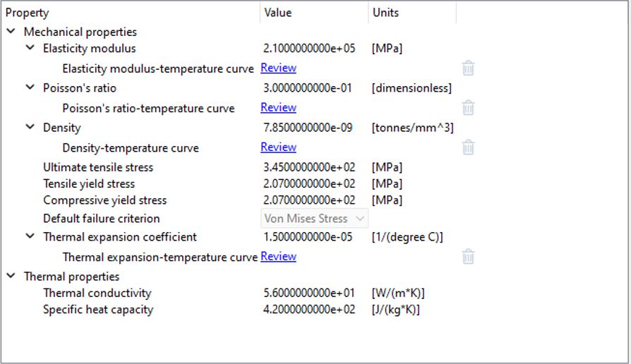Screen dimensions: 631x364
Task: Delete the Elasticity modulus-temperature curve
Action: 468,68
